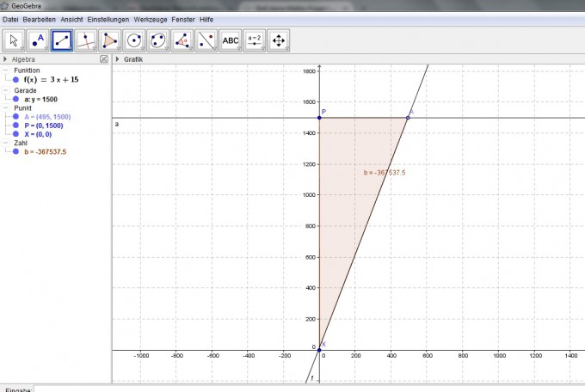The height and width of the screenshot is (392, 585).
Task: Choose the Angle measurement tool
Action: [x=182, y=40]
